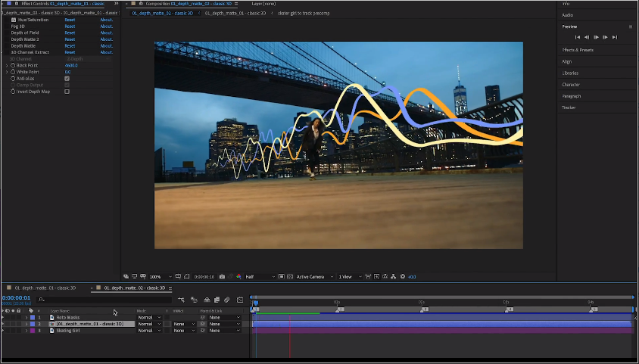The width and height of the screenshot is (639, 364).
Task: Enable the Invert Depth Map checkbox
Action: coord(67,92)
